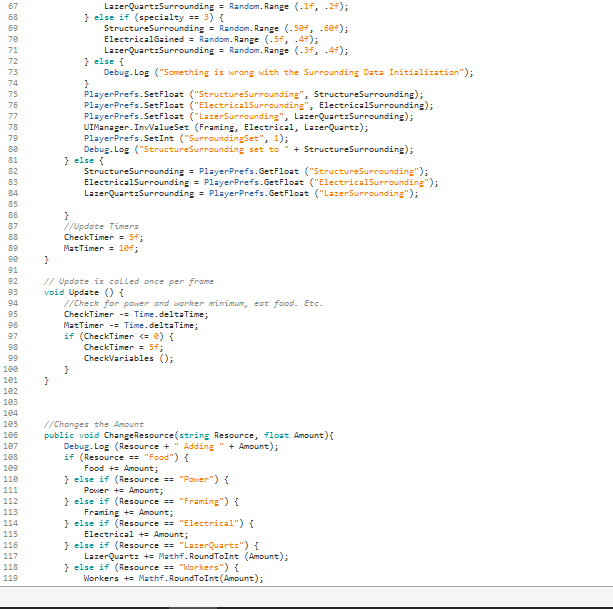Image resolution: width=613 pixels, height=609 pixels.
Task: Click the UIManager.InvValueSet call
Action: click(x=128, y=127)
